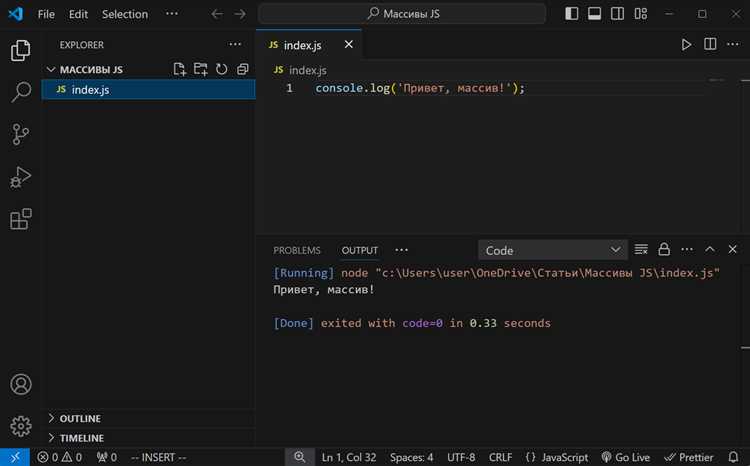The image size is (750, 466).
Task: Open the remote window indicator
Action: click(15, 457)
